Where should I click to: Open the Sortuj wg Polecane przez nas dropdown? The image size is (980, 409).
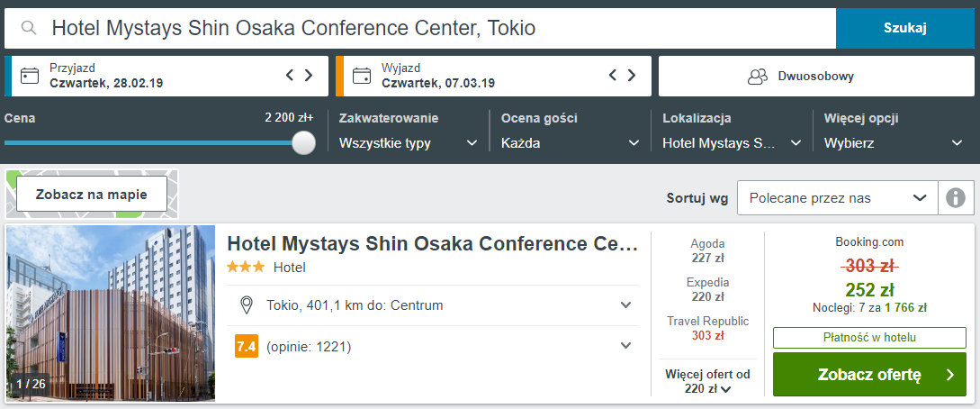(838, 198)
